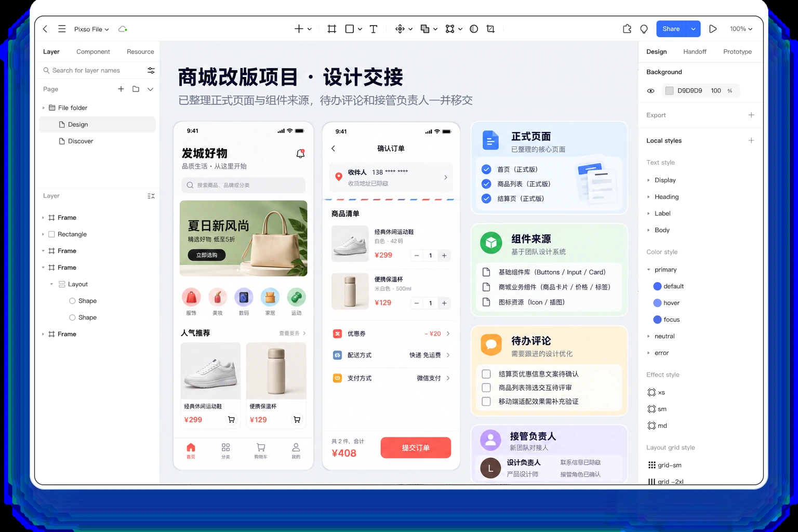Select the Design tab in right panel
The width and height of the screenshot is (798, 532).
657,52
